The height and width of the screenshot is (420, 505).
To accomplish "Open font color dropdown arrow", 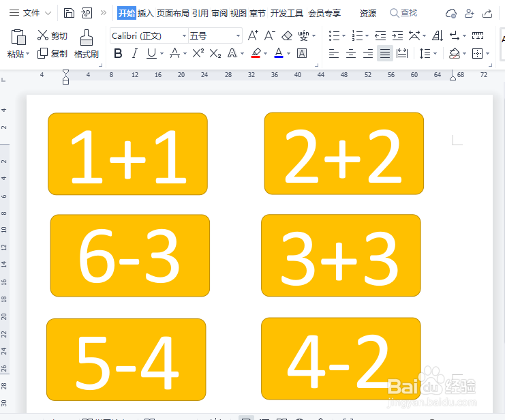I will click(x=288, y=53).
